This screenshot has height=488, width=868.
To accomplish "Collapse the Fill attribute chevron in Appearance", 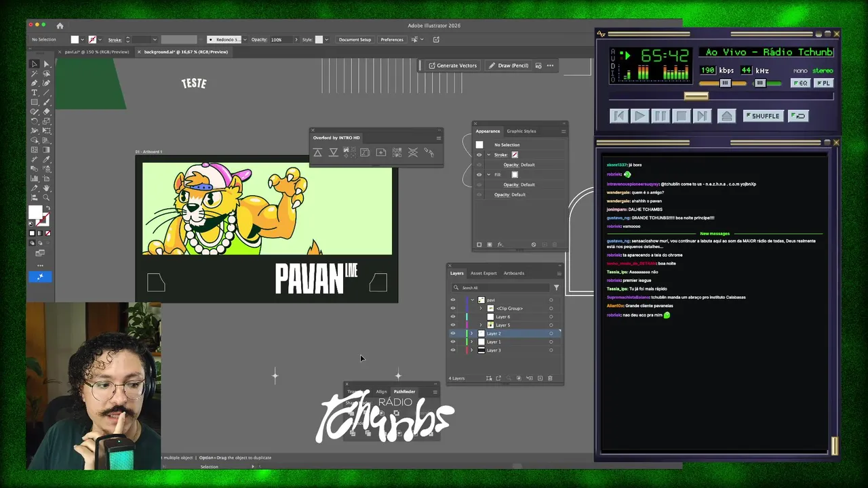I will point(488,174).
